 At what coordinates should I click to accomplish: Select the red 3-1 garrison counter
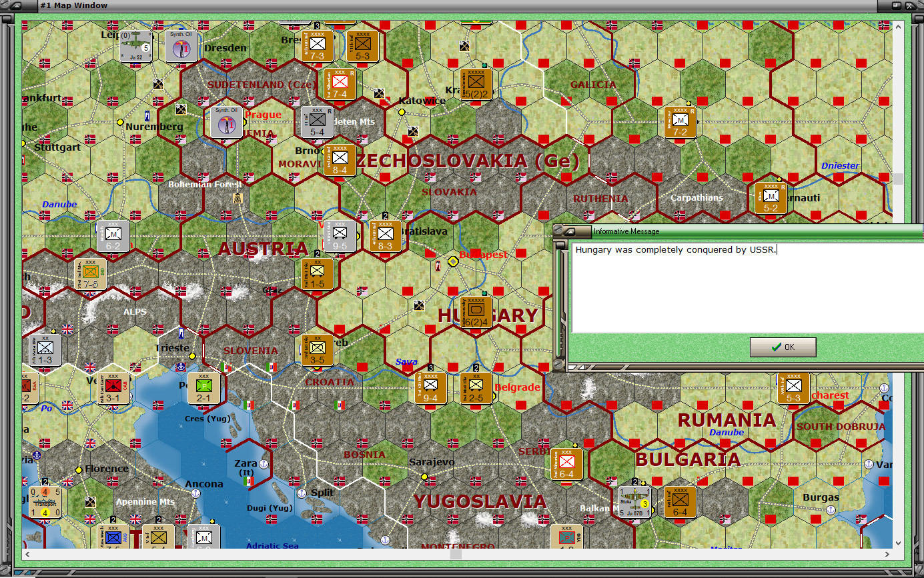tap(113, 388)
